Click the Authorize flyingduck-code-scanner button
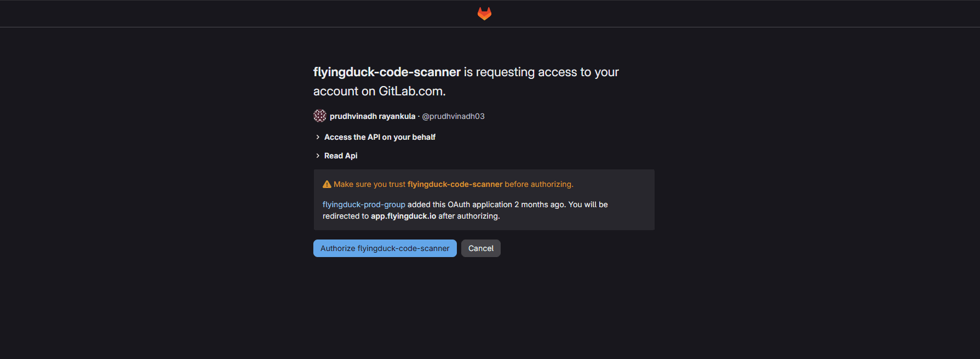 point(385,248)
